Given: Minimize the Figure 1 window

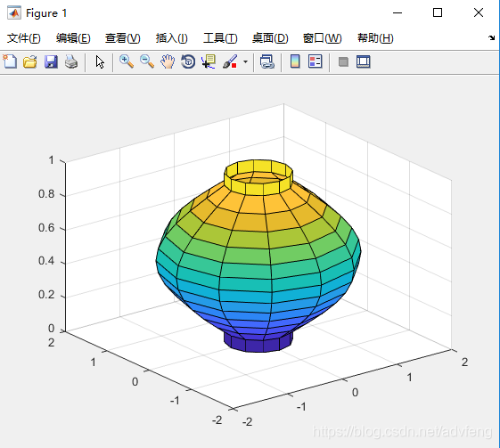Looking at the screenshot, I should click(398, 12).
